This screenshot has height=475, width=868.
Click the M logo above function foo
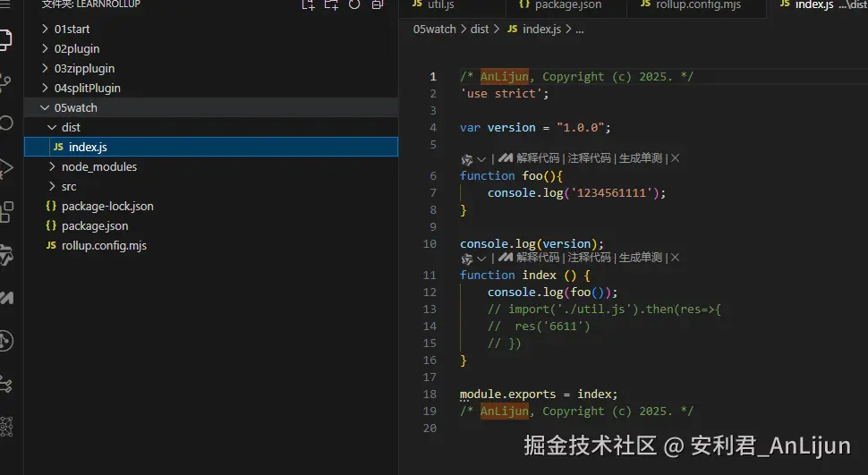click(x=505, y=158)
